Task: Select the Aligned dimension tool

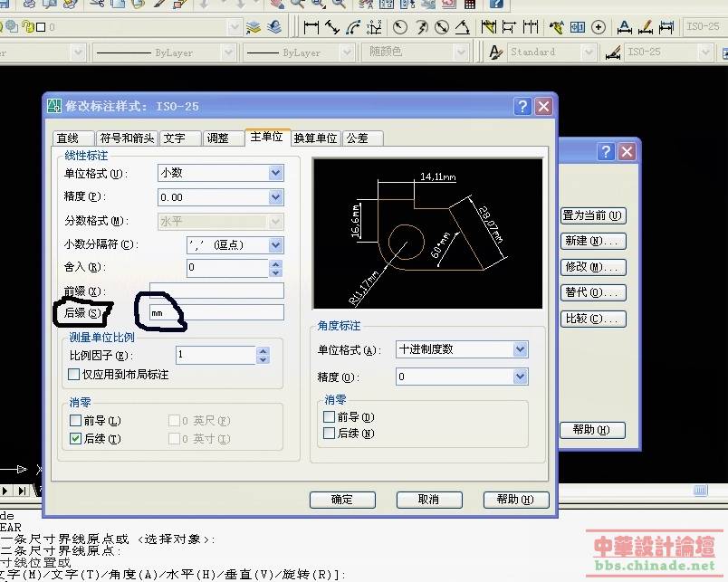Action: pyautogui.click(x=332, y=27)
